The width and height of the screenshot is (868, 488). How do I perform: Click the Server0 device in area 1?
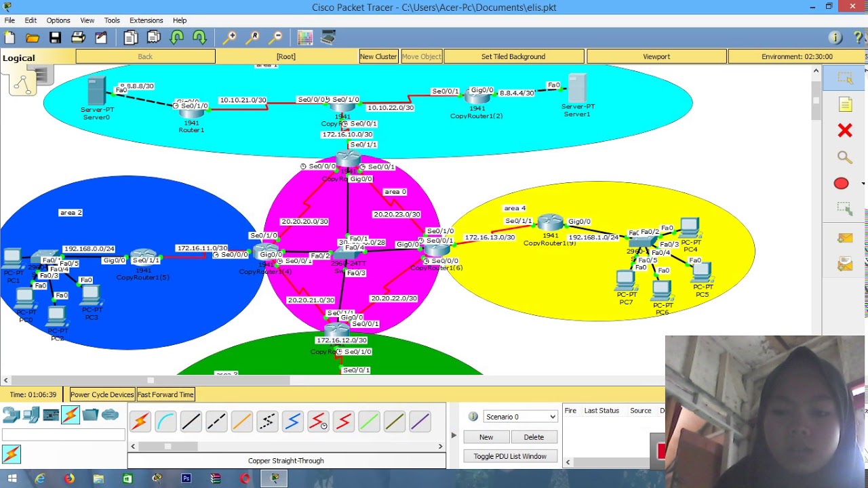point(97,91)
